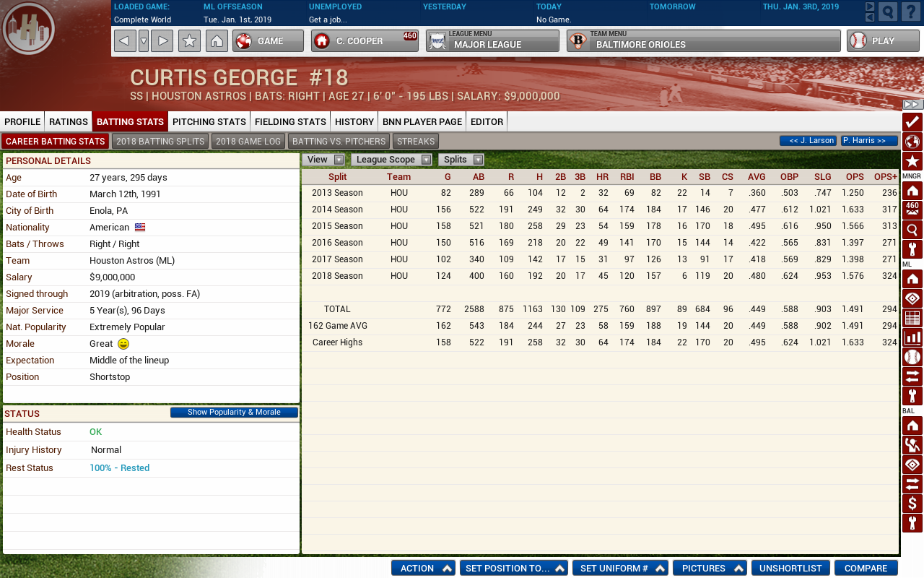
Task: Collapse the right sidebar with the double-arrow button
Action: click(x=912, y=105)
